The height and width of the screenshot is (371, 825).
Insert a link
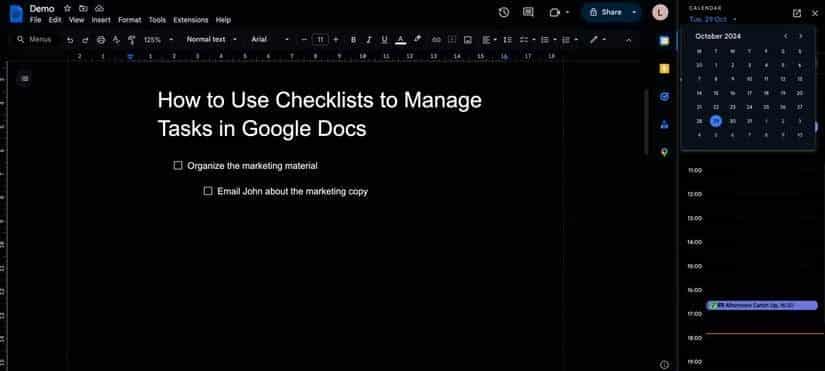tap(436, 39)
